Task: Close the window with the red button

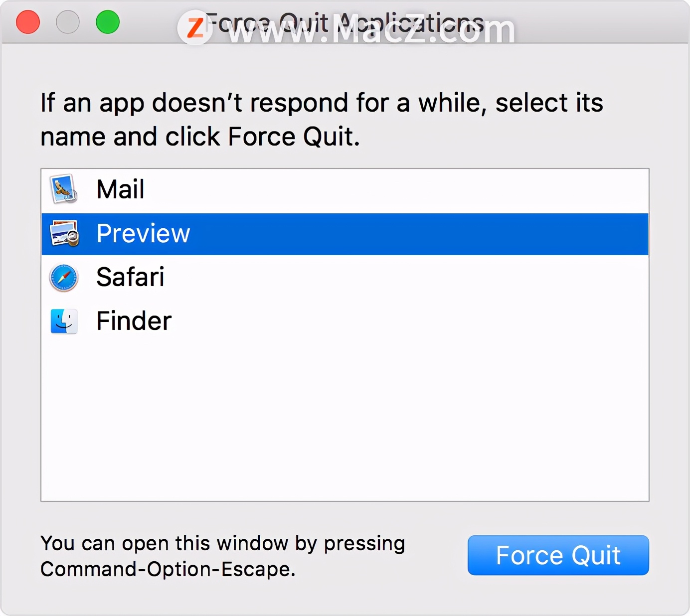Action: pyautogui.click(x=28, y=22)
